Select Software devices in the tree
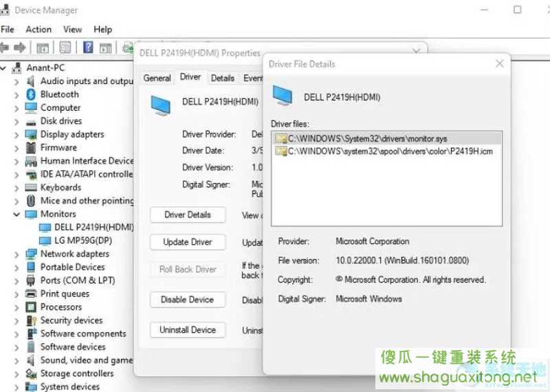550x392 pixels. pyautogui.click(x=73, y=347)
